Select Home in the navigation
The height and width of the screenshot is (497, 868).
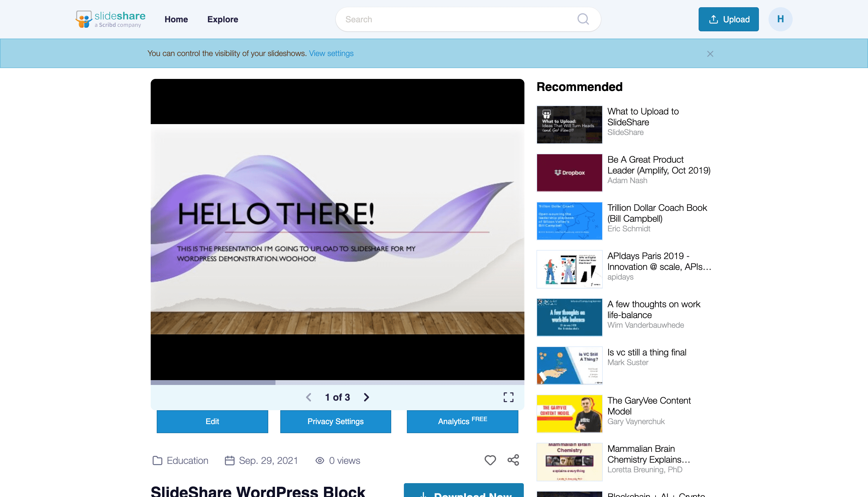pos(176,20)
